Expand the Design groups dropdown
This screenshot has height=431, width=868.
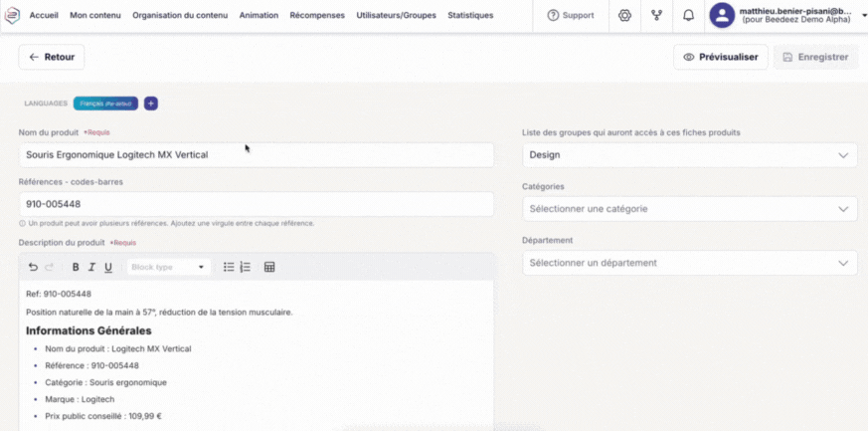coord(690,155)
